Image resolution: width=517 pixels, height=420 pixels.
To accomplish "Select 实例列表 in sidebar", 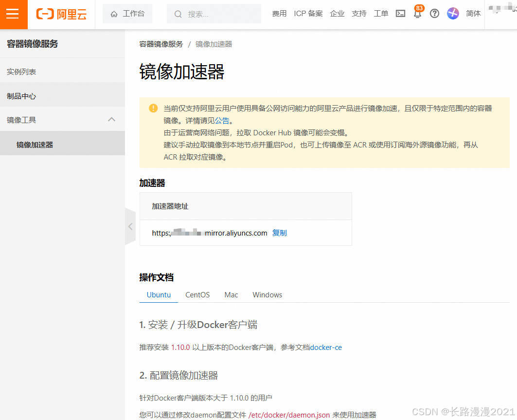I will (x=62, y=72).
